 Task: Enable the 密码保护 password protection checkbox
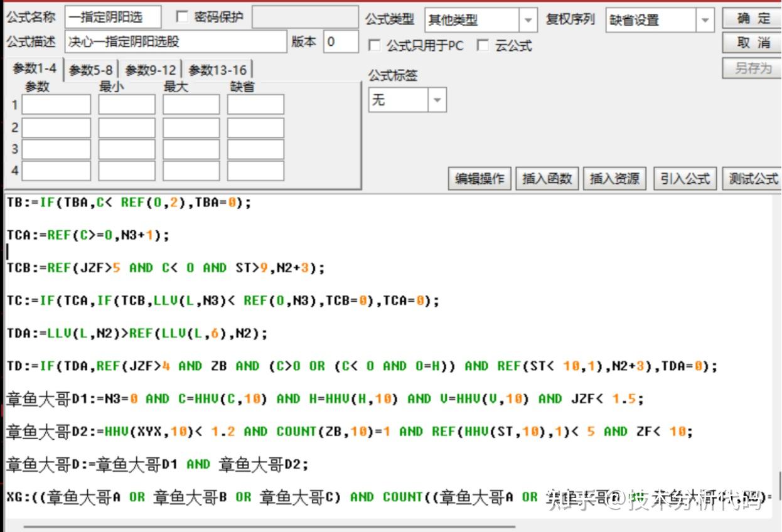point(183,16)
